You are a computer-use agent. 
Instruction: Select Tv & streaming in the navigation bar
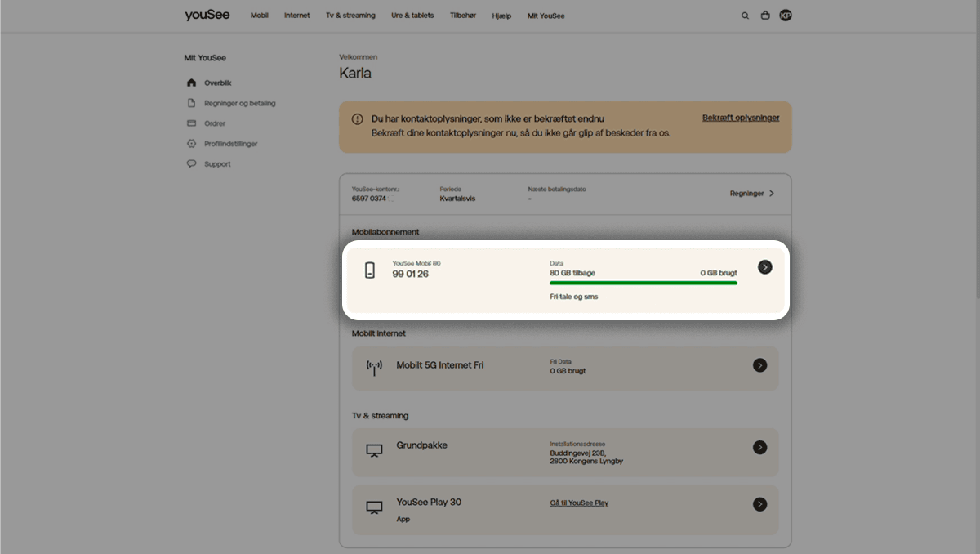(350, 16)
